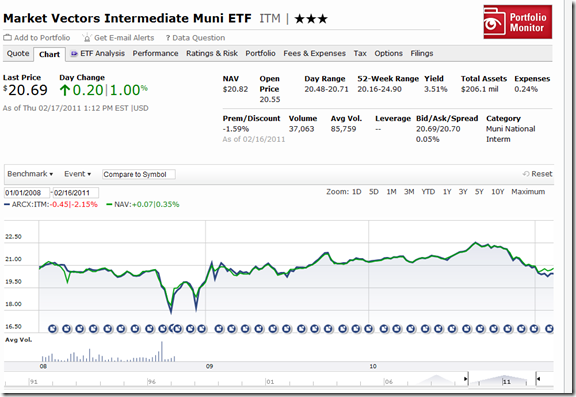Click the Day Range 20.48-20.71 value

326,89
